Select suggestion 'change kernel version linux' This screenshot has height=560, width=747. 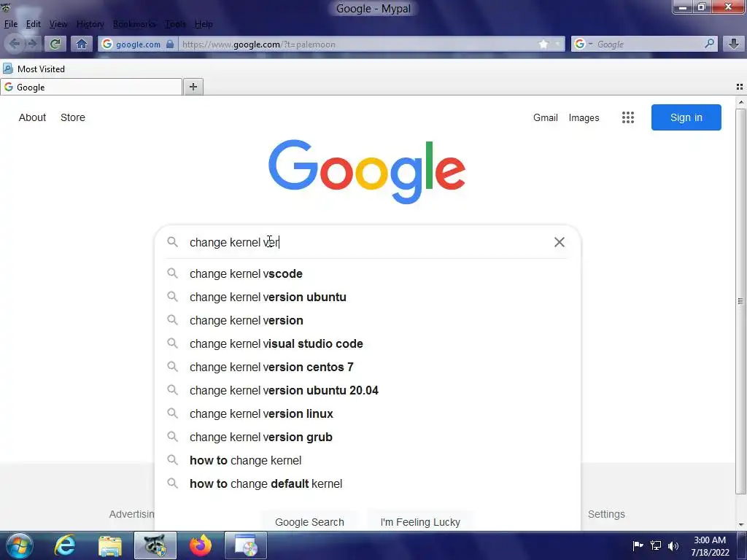coord(368,414)
